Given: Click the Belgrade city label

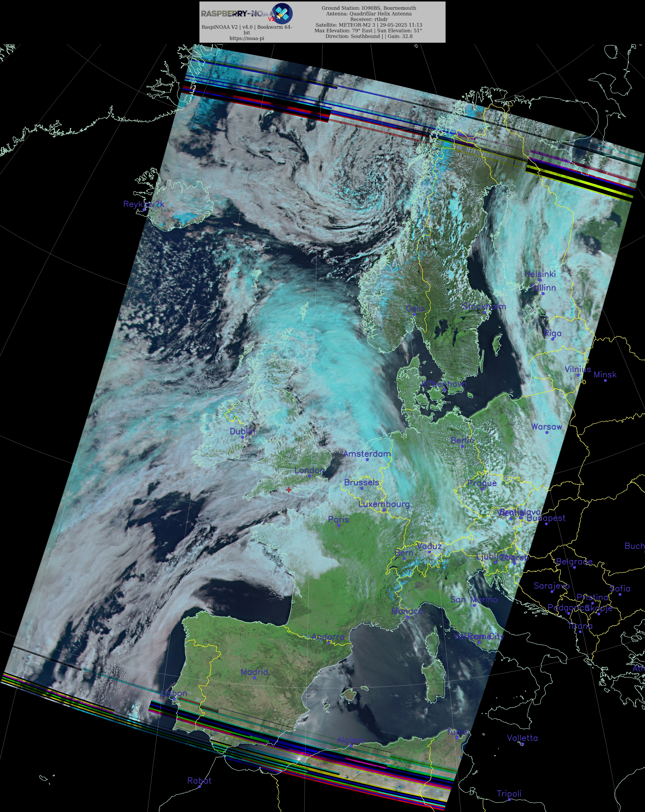Looking at the screenshot, I should pos(574,562).
